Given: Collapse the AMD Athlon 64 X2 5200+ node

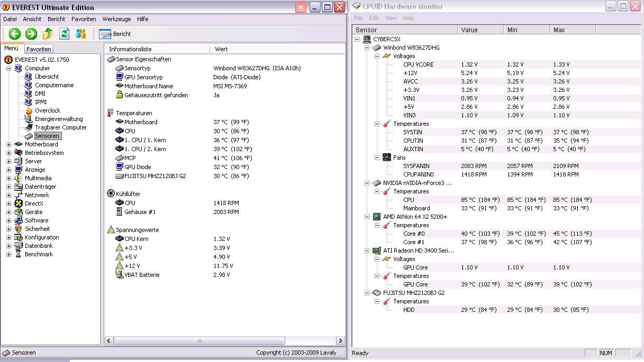Looking at the screenshot, I should 367,217.
